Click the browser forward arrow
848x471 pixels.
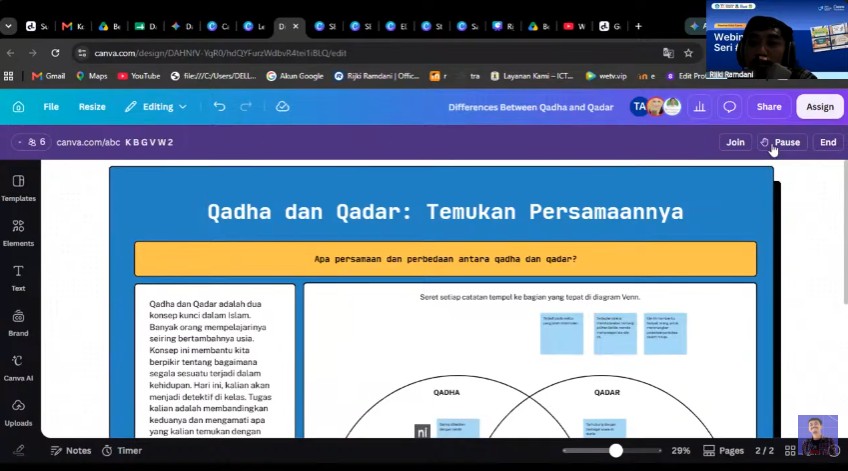point(33,53)
